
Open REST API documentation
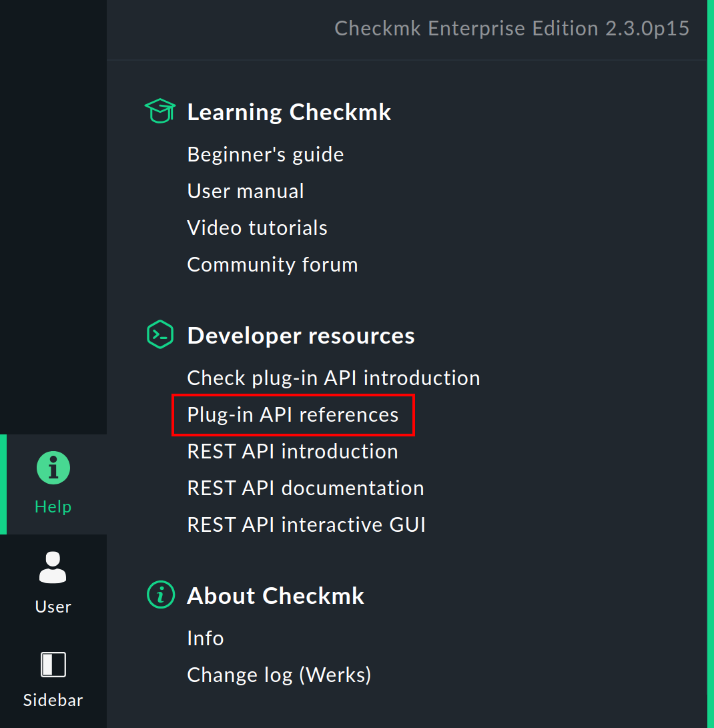point(306,488)
